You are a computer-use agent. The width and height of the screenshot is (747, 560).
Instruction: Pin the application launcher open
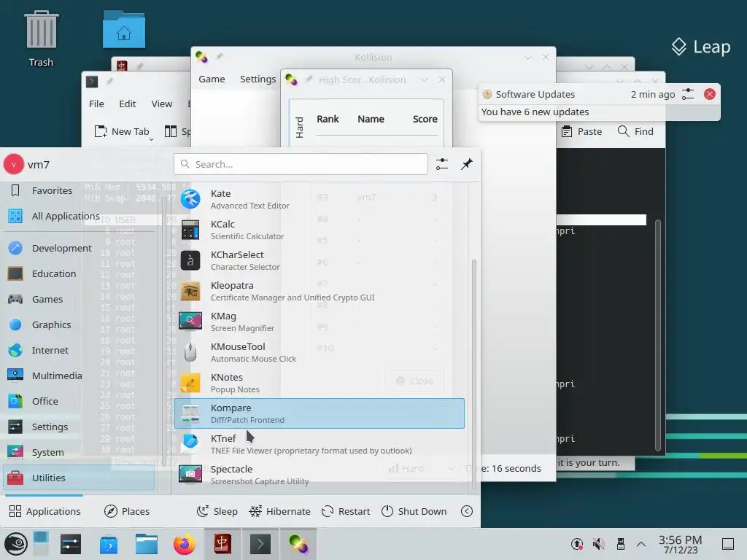click(x=467, y=164)
